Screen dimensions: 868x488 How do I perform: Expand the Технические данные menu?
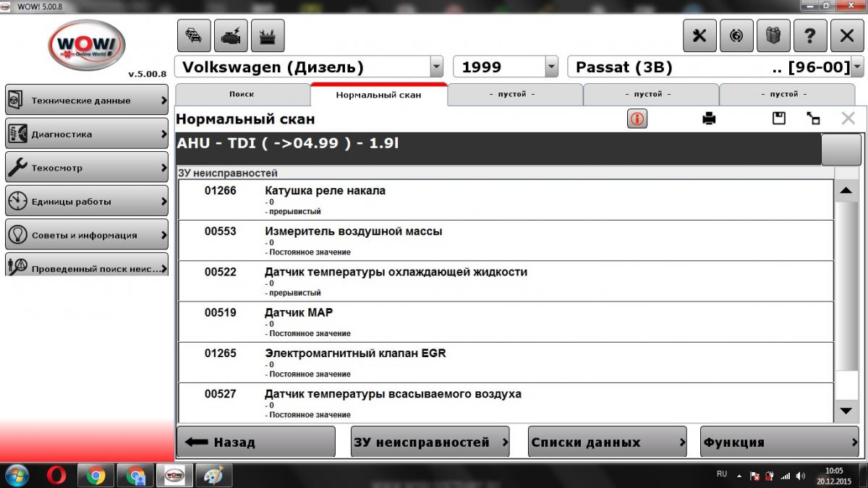pos(87,100)
